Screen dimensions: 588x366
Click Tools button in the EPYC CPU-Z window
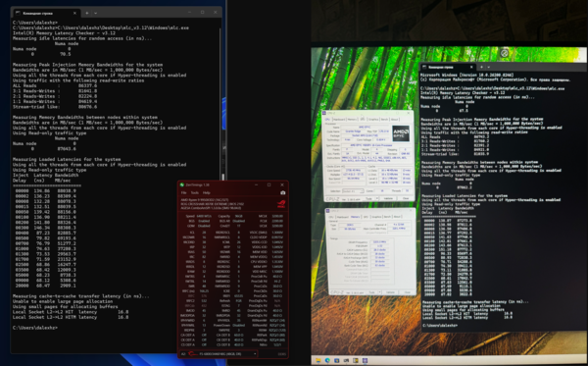(x=369, y=198)
